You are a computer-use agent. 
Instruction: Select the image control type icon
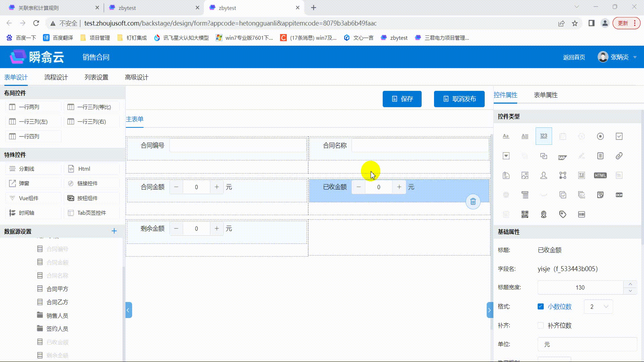pyautogui.click(x=525, y=175)
